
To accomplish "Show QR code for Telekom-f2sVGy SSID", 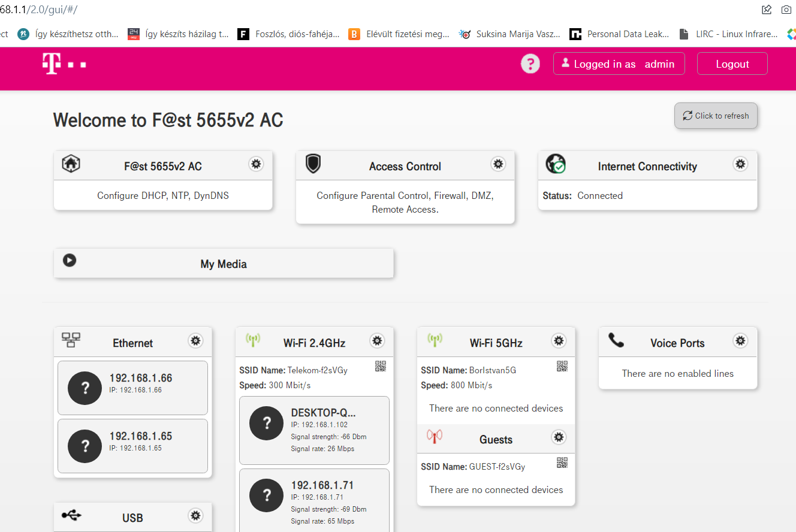I will tap(381, 366).
